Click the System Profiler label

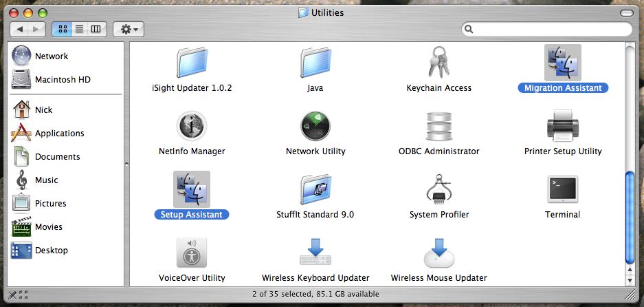(x=439, y=214)
